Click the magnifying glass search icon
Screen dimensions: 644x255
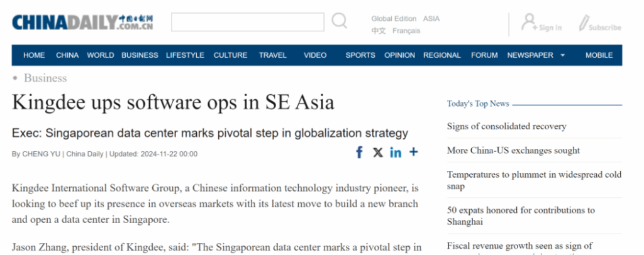(x=339, y=22)
